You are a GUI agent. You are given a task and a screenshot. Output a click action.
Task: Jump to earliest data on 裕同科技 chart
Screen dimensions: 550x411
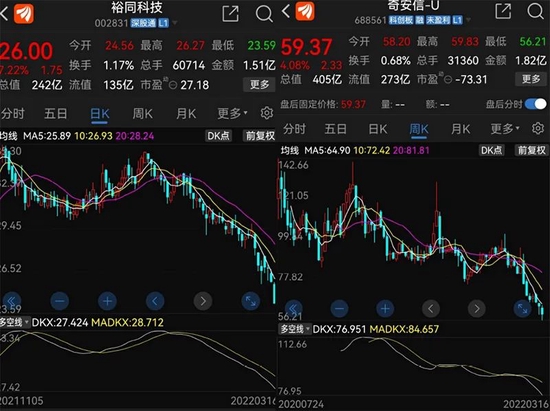(x=12, y=301)
